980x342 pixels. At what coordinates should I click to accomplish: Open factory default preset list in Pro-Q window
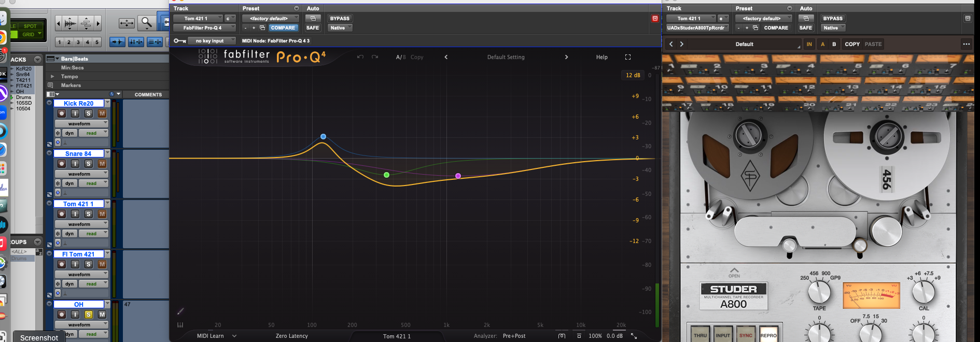271,18
